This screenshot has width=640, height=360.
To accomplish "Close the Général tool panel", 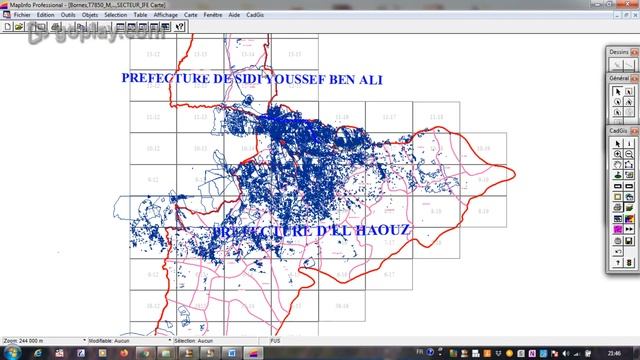I will (634, 78).
